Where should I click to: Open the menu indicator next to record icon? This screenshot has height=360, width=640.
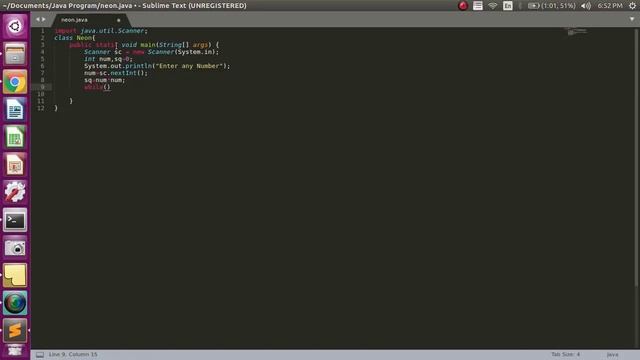tap(478, 6)
